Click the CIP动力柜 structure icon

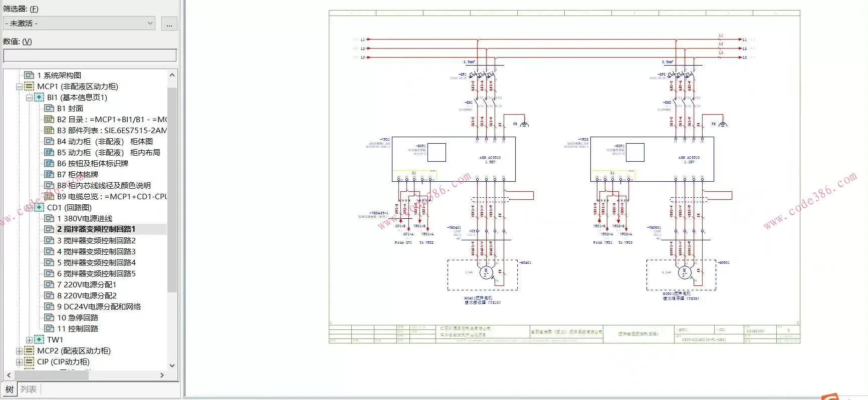pyautogui.click(x=29, y=361)
